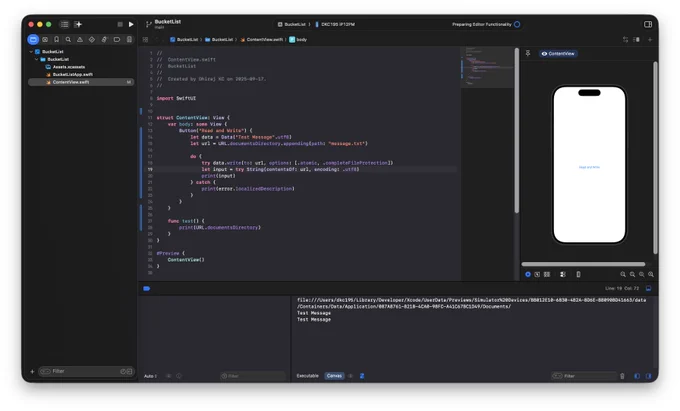Select Live preview mode

(528, 274)
